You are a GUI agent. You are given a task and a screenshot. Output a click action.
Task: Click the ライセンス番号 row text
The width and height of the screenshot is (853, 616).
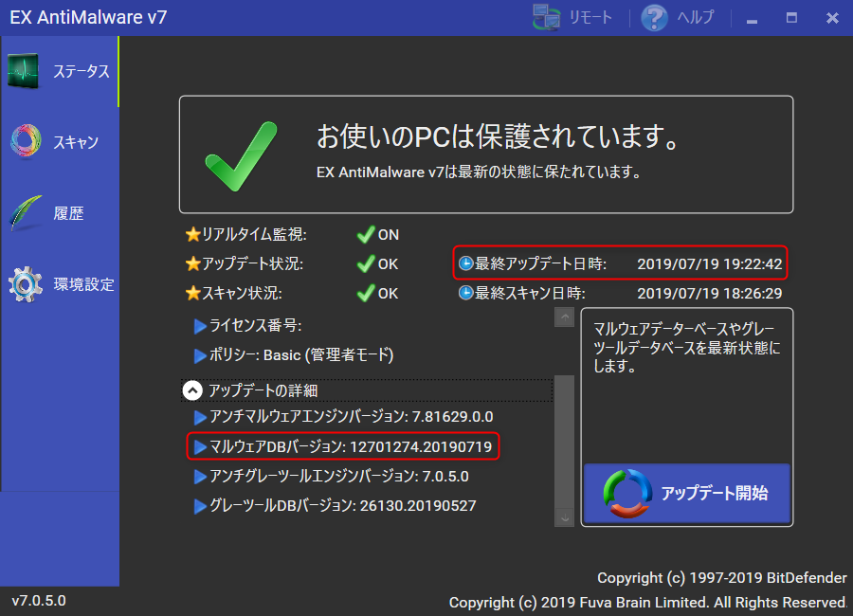(255, 325)
